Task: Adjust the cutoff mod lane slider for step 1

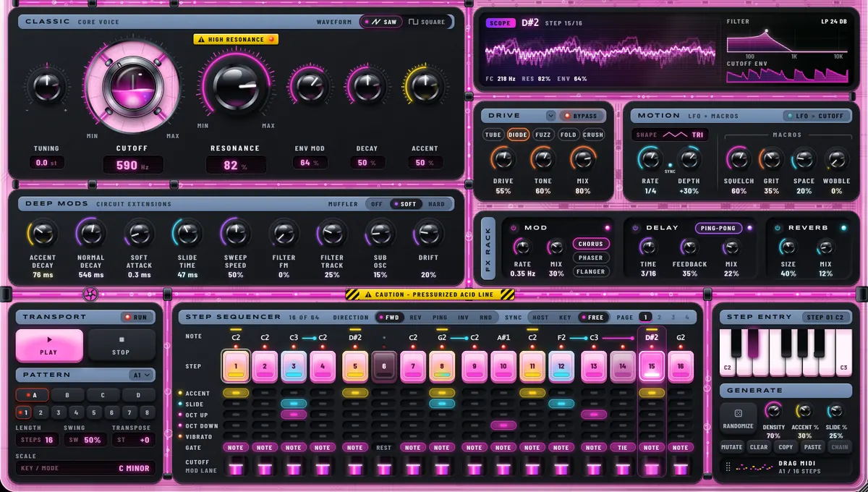Action: pos(236,467)
